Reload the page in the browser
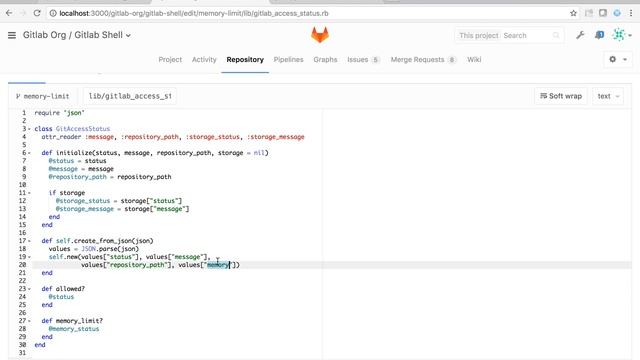The image size is (640, 360). [x=37, y=13]
